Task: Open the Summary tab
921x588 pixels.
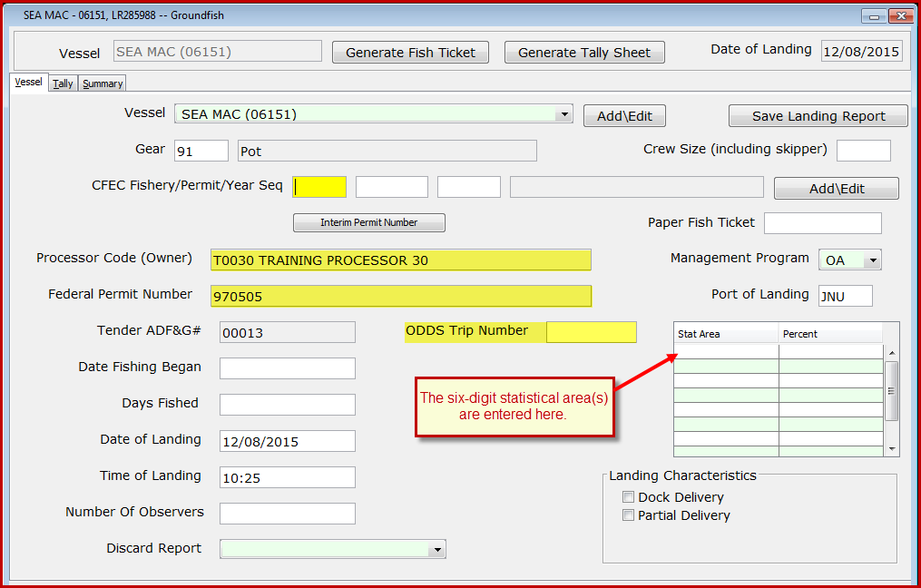Action: point(103,83)
